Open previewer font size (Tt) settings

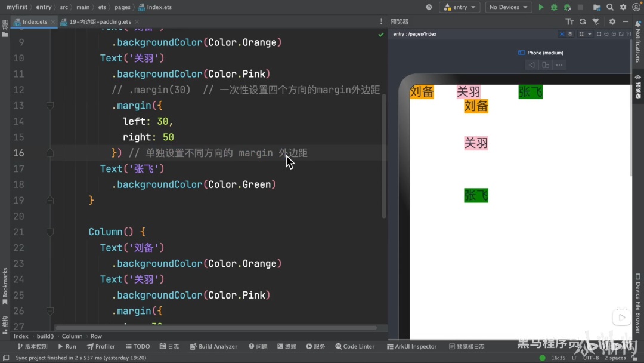click(569, 21)
